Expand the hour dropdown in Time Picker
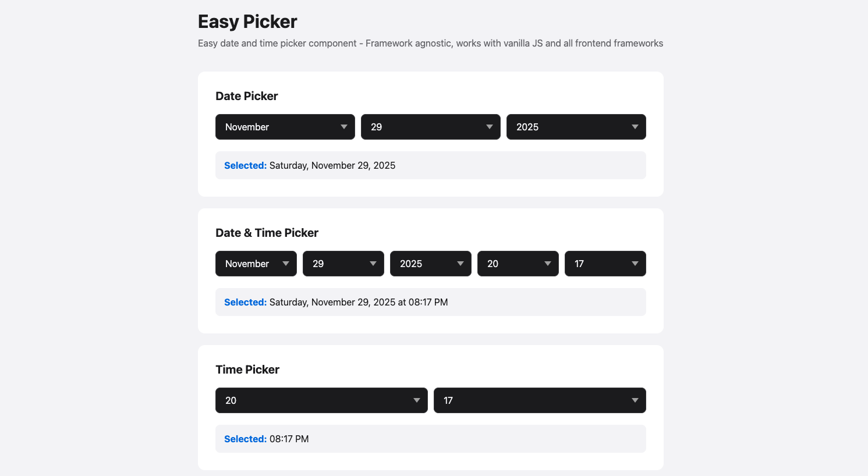This screenshot has height=476, width=868. click(x=321, y=400)
